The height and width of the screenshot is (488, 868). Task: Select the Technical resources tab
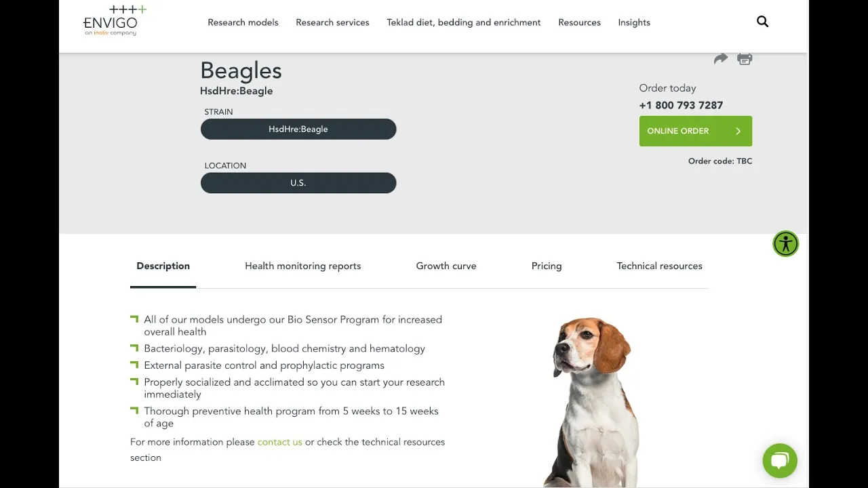pyautogui.click(x=659, y=266)
